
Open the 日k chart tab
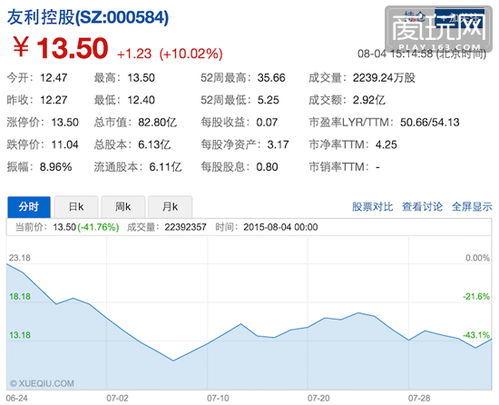(76, 207)
